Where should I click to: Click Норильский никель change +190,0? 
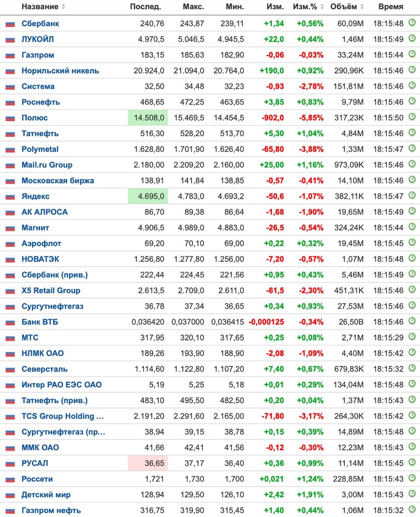(x=272, y=71)
